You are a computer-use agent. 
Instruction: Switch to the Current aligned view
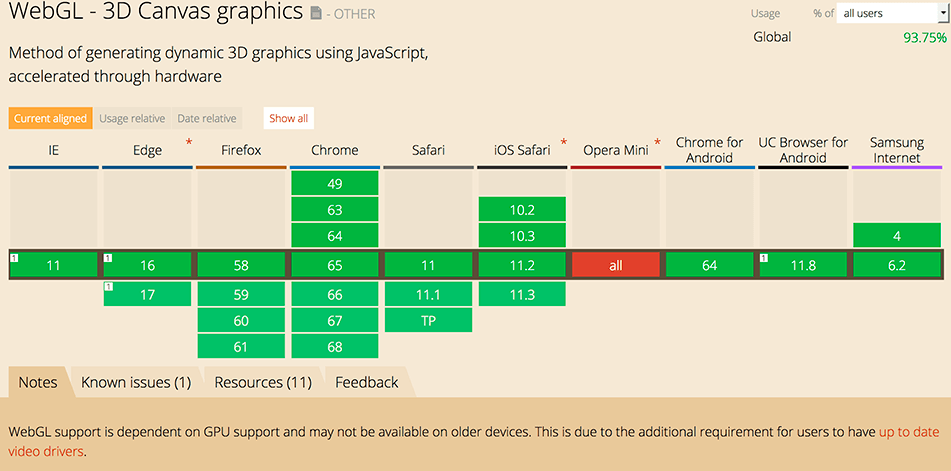click(50, 118)
